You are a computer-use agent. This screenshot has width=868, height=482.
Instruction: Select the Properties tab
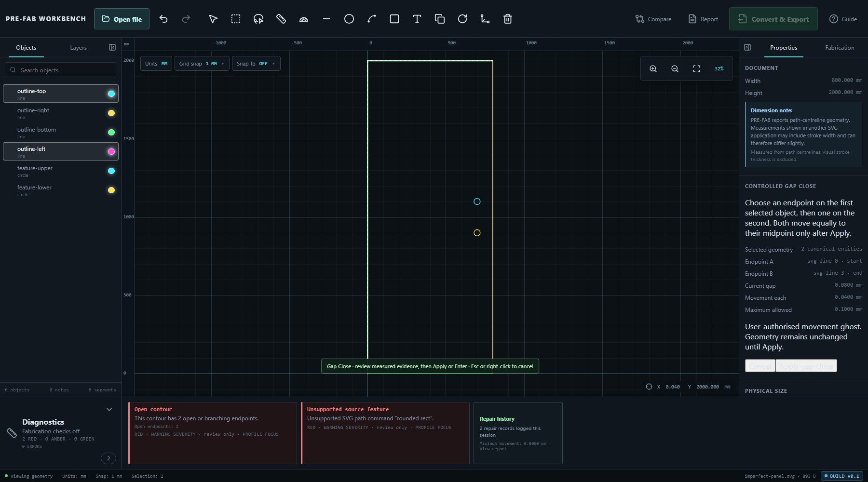784,48
